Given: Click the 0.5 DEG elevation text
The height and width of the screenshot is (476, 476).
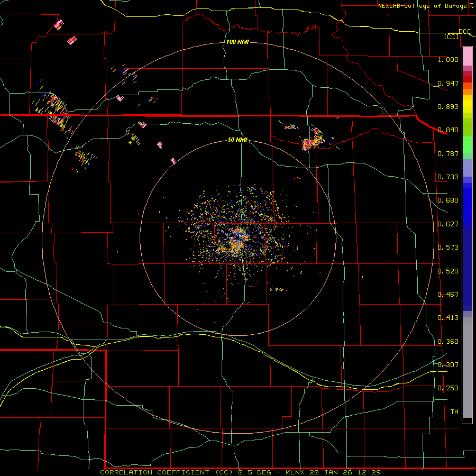Looking at the screenshot, I should 255,472.
